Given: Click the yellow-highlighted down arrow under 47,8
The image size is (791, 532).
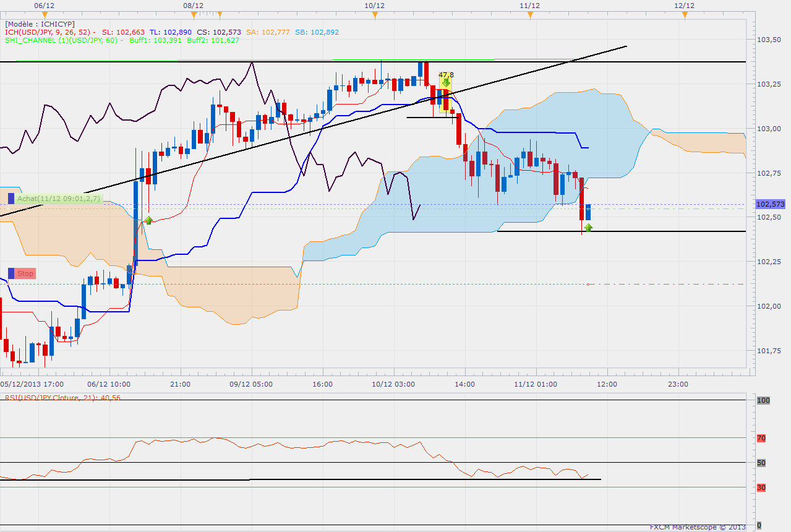Looking at the screenshot, I should (446, 82).
